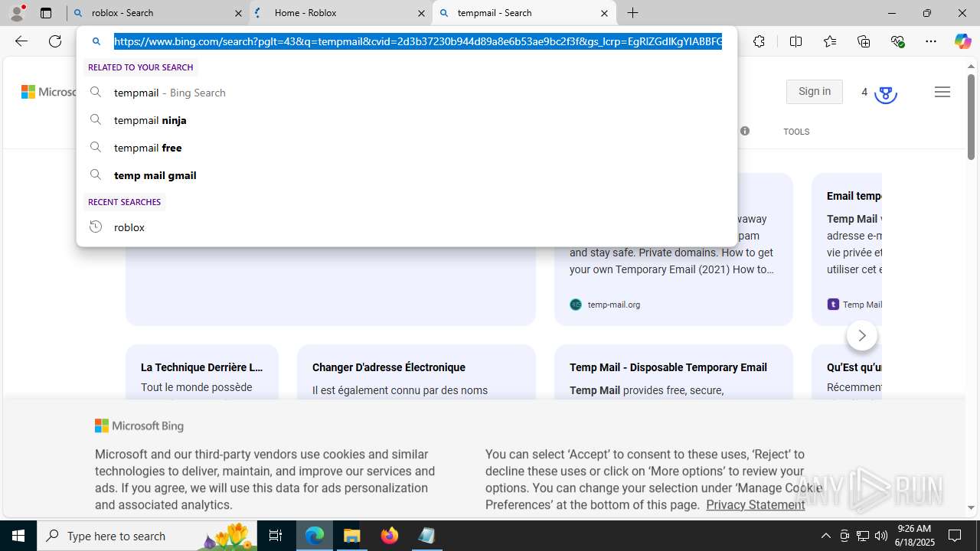Screen dimensions: 980x551
Task: Open the notification center icon
Action: [955, 536]
